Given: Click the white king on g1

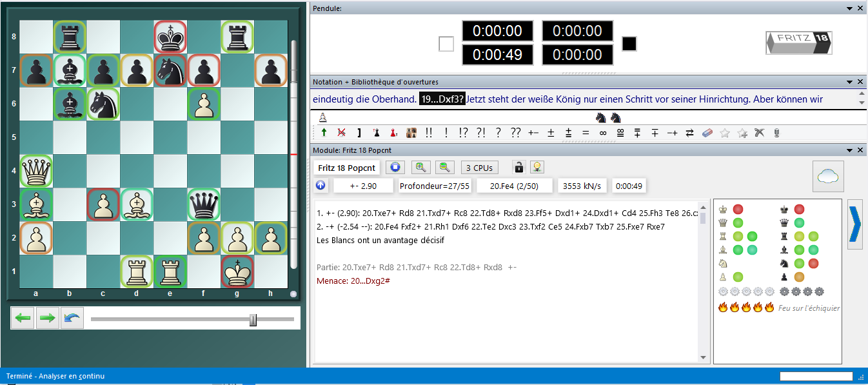Looking at the screenshot, I should 237,271.
